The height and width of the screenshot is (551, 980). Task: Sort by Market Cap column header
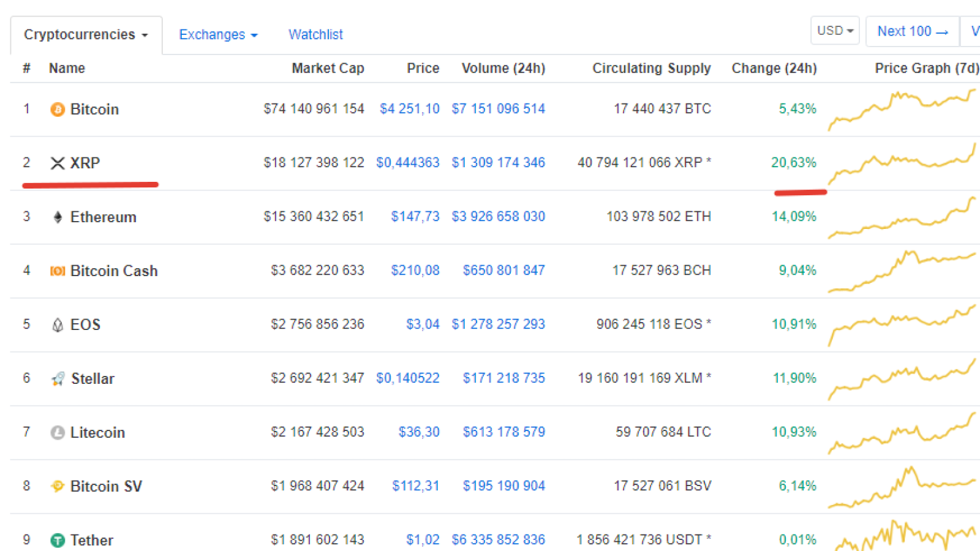coord(328,68)
